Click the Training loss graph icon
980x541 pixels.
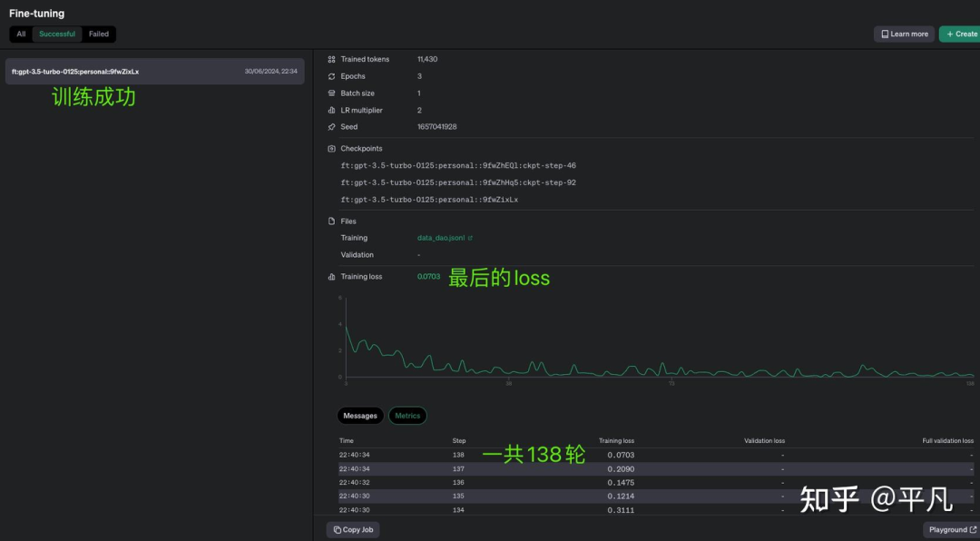click(x=331, y=276)
